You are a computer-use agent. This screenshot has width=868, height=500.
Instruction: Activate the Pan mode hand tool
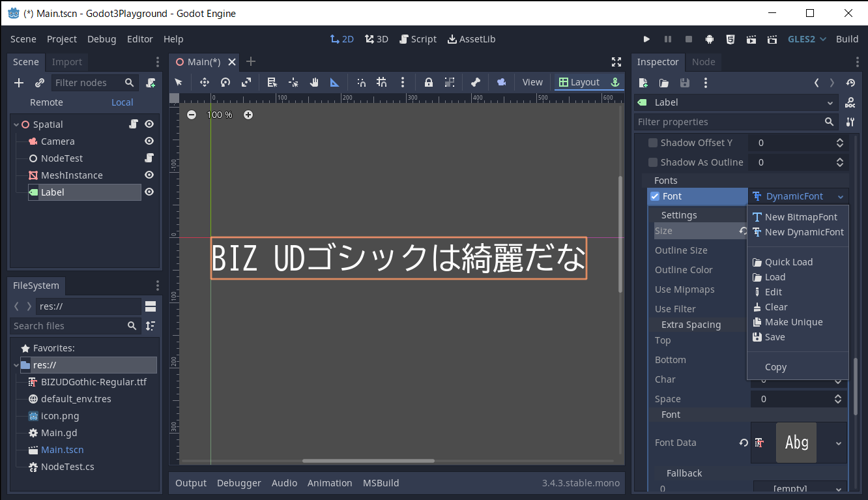coord(314,82)
